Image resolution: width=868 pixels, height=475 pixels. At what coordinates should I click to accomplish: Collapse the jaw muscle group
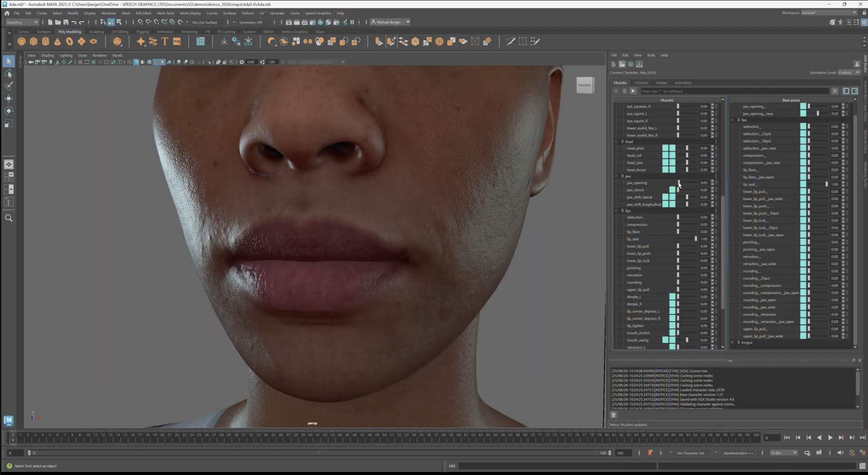[x=617, y=176]
